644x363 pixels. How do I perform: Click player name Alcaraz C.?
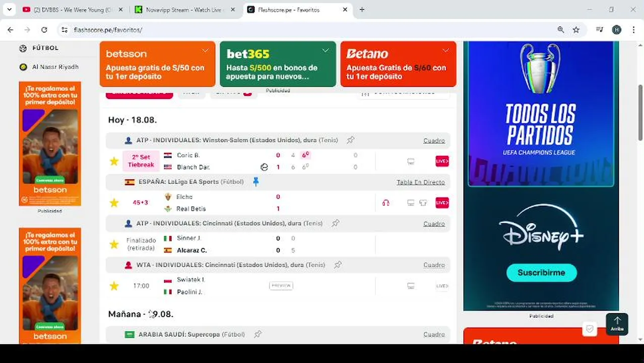[192, 250]
